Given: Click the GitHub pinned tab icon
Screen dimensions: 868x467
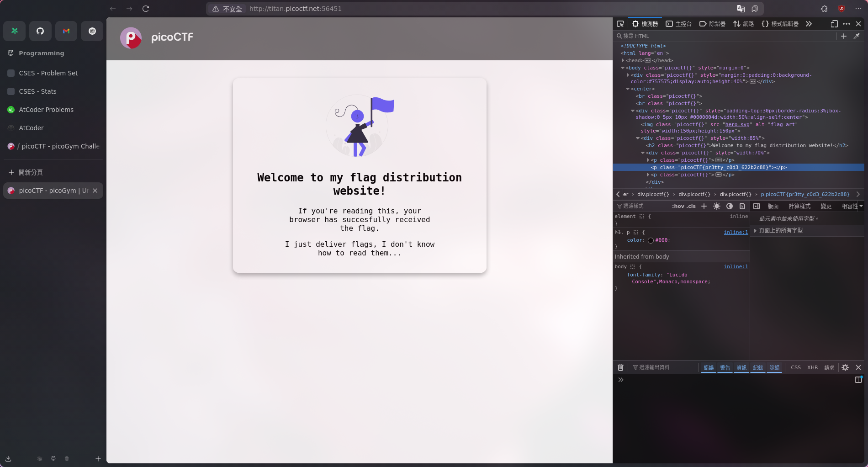Looking at the screenshot, I should coord(40,31).
